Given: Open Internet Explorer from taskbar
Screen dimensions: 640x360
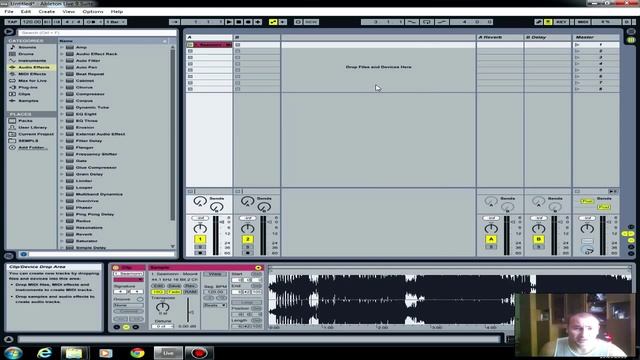Looking at the screenshot, I should pos(44,353).
